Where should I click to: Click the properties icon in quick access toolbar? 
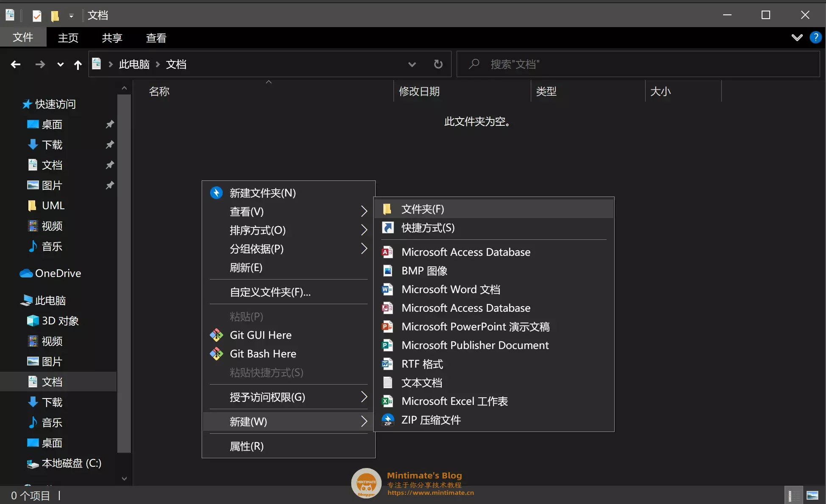coord(37,16)
